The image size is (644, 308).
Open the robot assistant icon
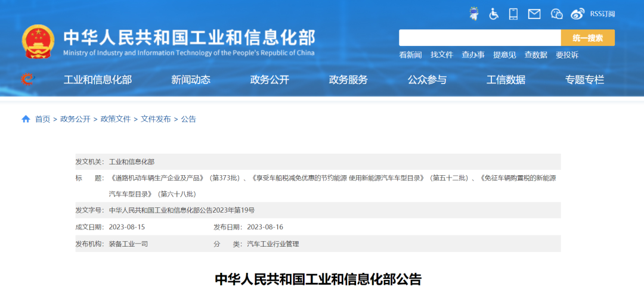474,13
